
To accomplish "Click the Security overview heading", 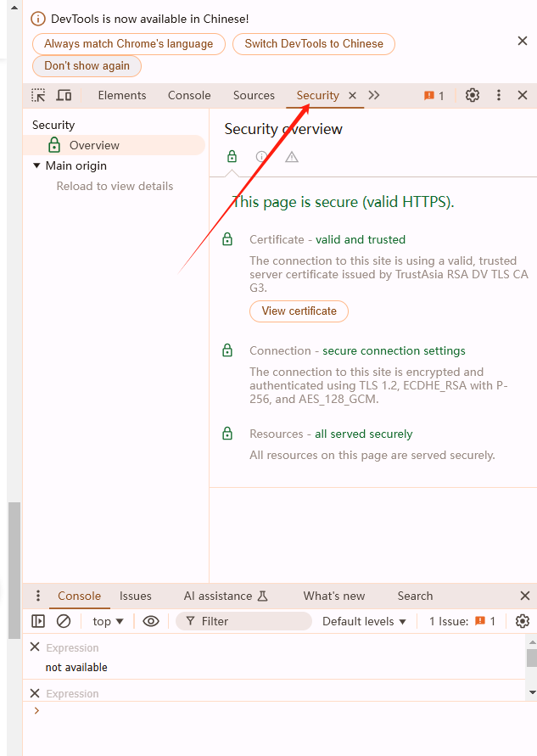I will click(x=283, y=129).
